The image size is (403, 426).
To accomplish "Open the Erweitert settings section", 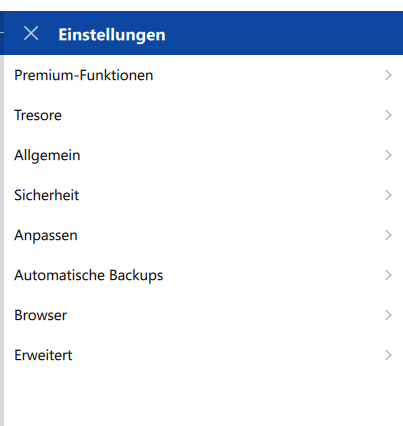I will tap(203, 355).
